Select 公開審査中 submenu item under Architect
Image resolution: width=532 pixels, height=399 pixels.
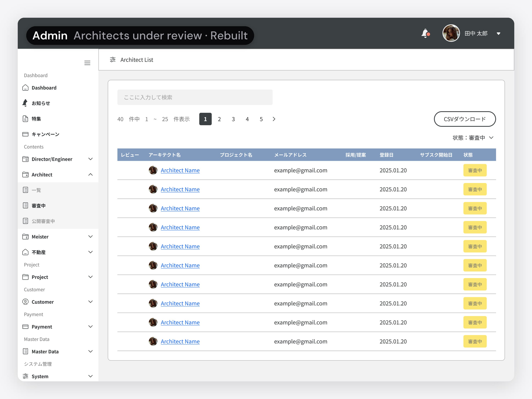click(58, 221)
